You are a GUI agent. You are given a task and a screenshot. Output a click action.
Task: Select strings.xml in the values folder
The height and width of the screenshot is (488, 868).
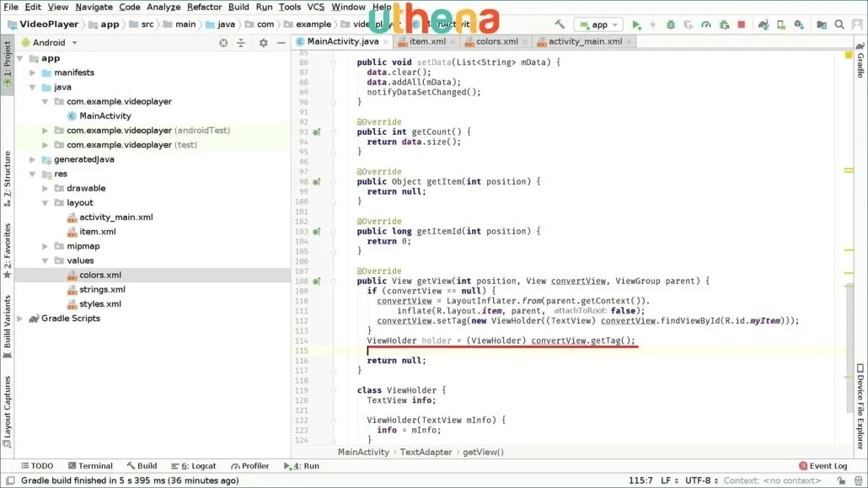point(102,289)
